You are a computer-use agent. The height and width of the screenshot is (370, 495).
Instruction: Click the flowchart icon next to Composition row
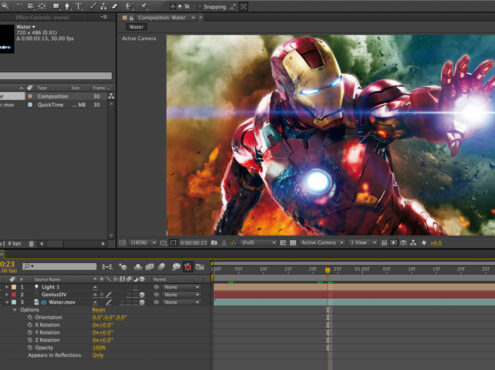click(111, 96)
